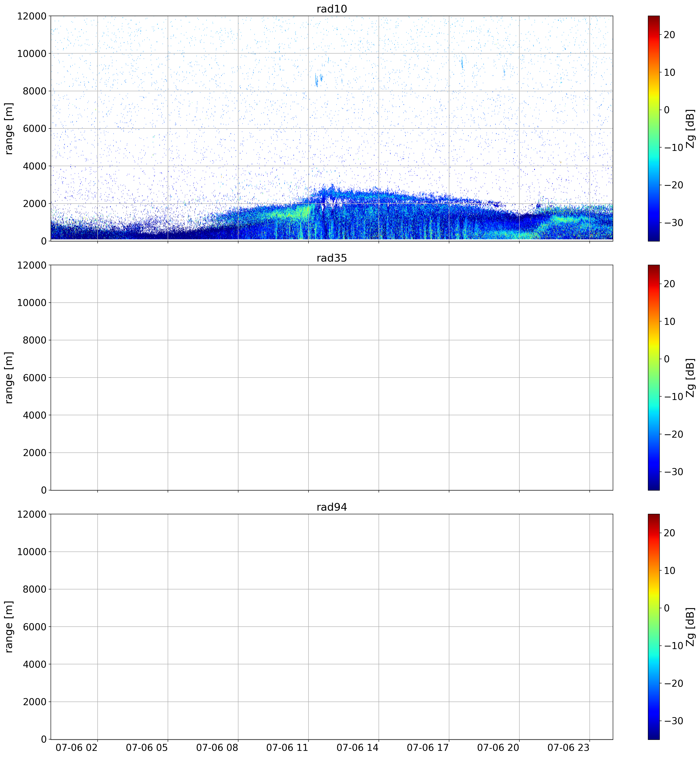Click x-axis label 07-06 11

point(287,747)
